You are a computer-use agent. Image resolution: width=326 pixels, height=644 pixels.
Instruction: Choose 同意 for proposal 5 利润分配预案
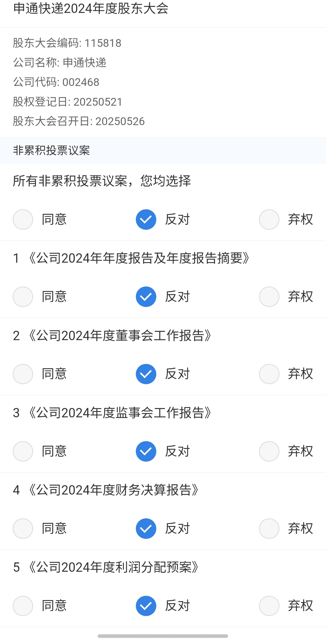(x=23, y=606)
